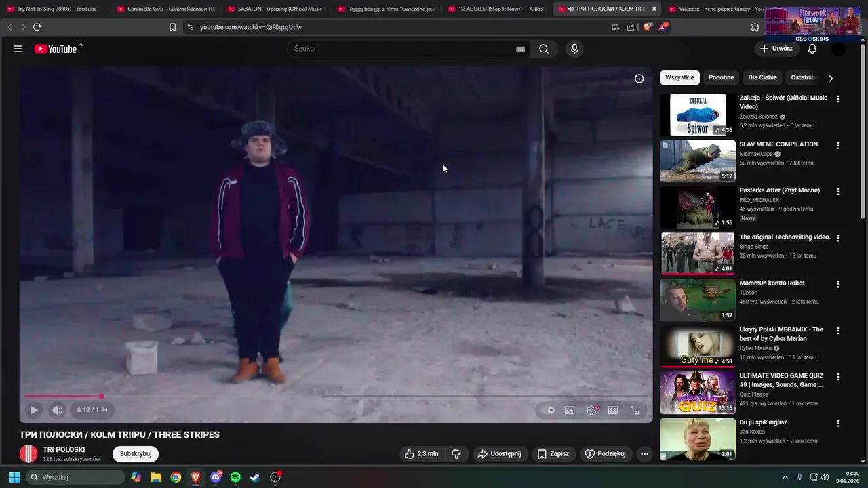Viewport: 868px width, 488px height.
Task: Dislike the video with thumbs down
Action: (x=456, y=454)
